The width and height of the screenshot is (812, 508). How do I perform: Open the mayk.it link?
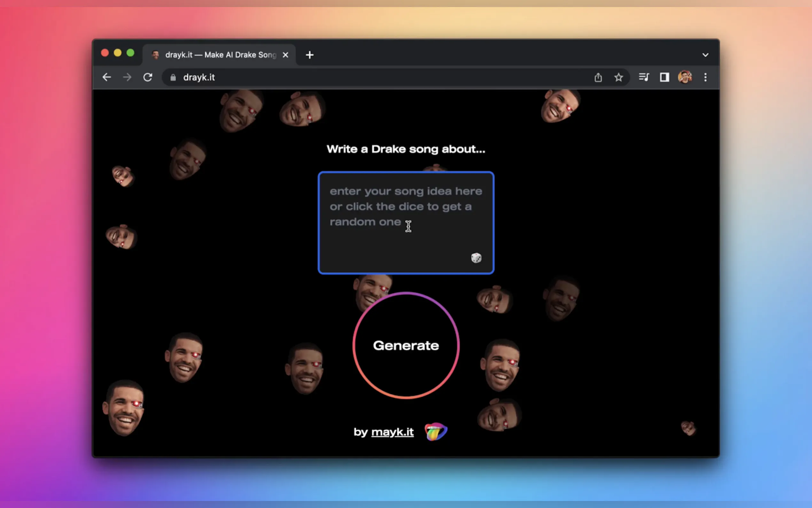(x=392, y=432)
